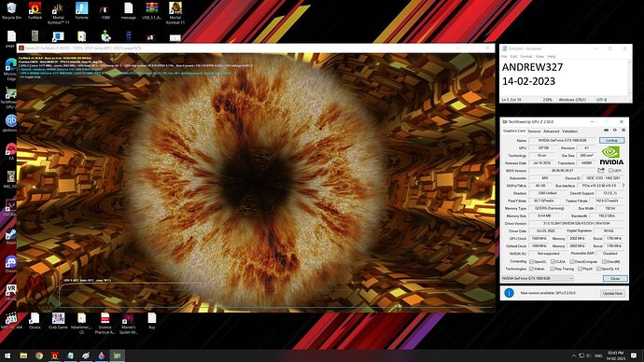Viewport: 644px width, 362px height.
Task: Toggle the Ray Tracing checkbox
Action: click(553, 269)
